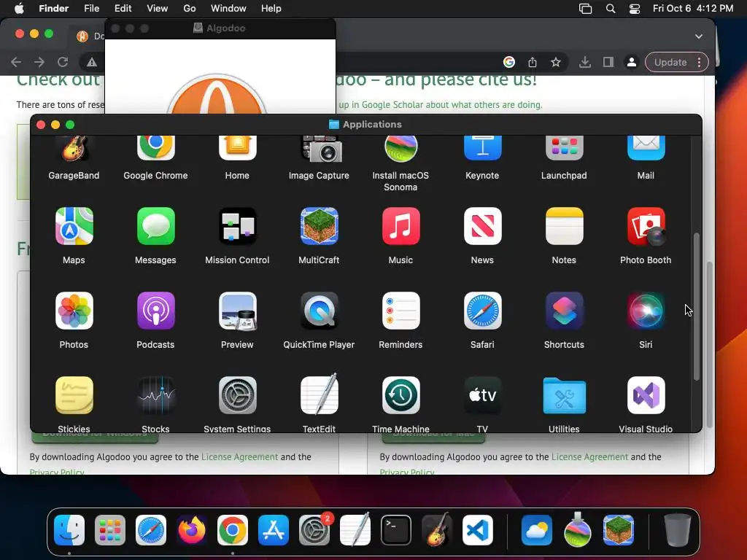Image resolution: width=747 pixels, height=560 pixels.
Task: Toggle the Chrome side panel
Action: pos(608,63)
